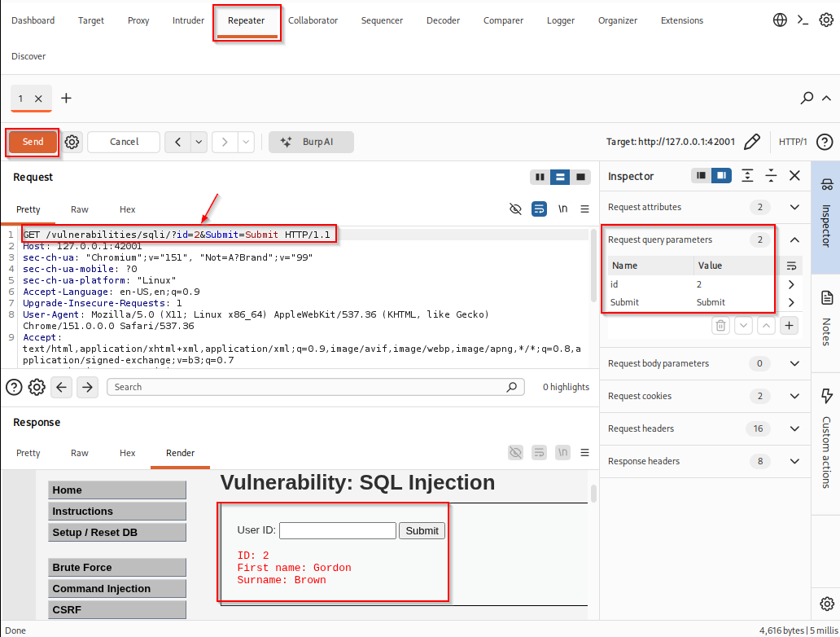Switch the Request view to Raw
This screenshot has height=637, width=840.
point(79,209)
